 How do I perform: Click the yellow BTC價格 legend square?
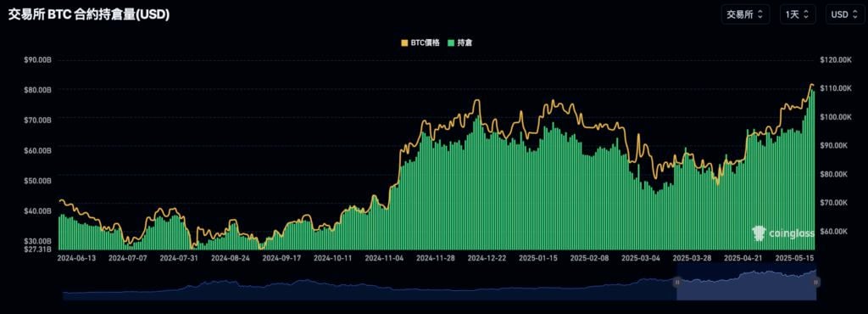[x=403, y=42]
